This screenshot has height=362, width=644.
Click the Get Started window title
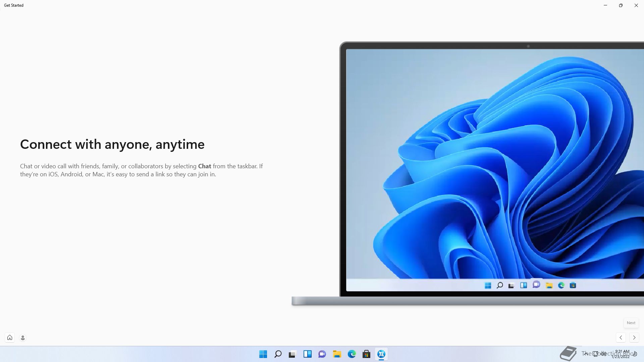pyautogui.click(x=14, y=5)
